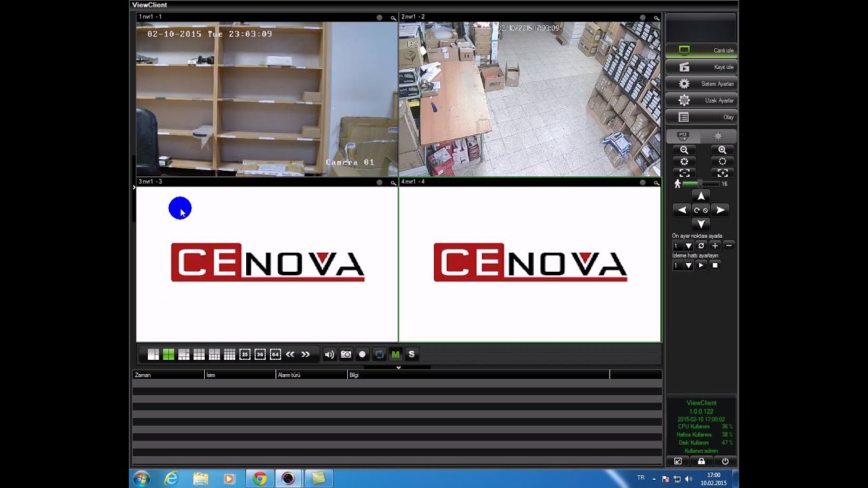
Task: Click the focus plus bracket icon
Action: tap(722, 173)
